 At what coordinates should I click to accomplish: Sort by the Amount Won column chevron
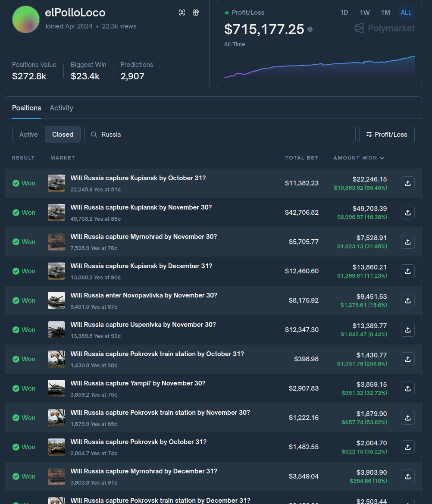coord(382,158)
